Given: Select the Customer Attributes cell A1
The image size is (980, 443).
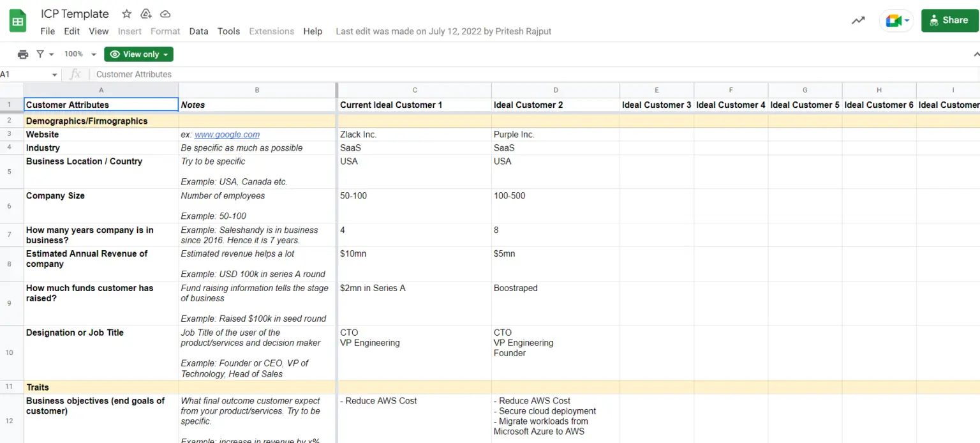Looking at the screenshot, I should (101, 105).
